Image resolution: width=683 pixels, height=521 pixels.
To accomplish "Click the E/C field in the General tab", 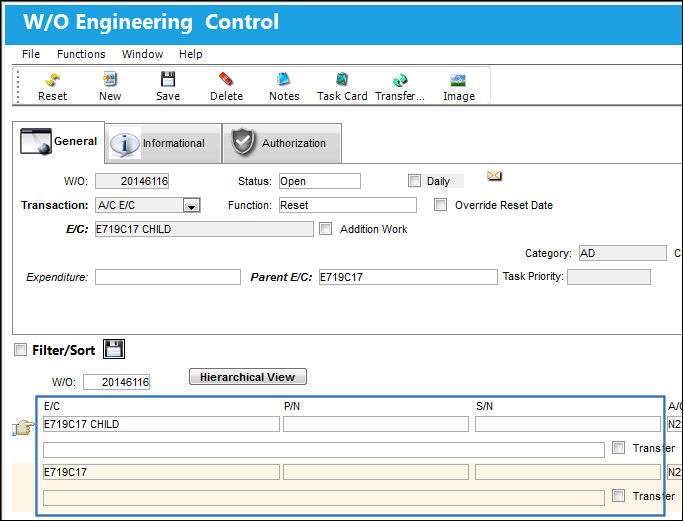I will point(204,229).
